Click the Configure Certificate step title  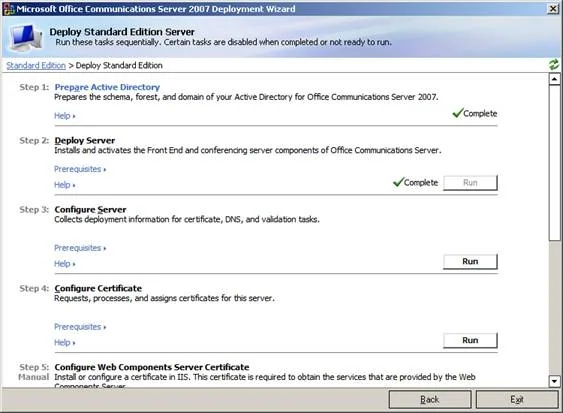[x=98, y=288]
